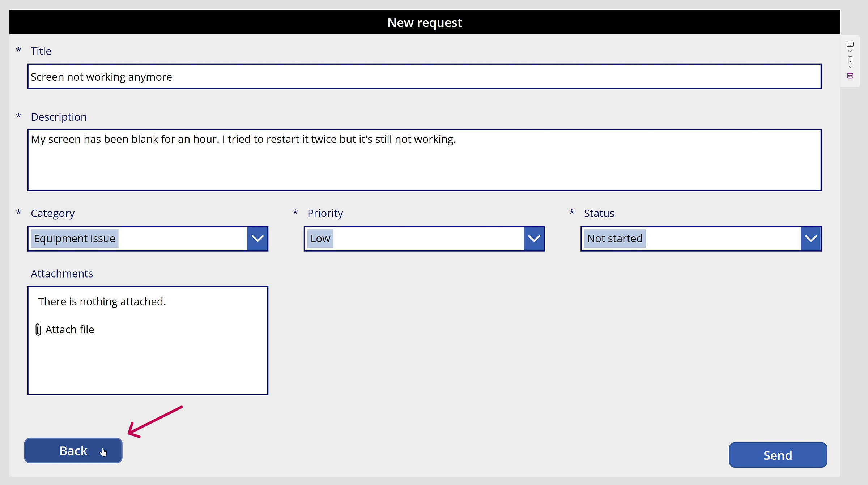Open the Category dropdown arrow

(258, 239)
